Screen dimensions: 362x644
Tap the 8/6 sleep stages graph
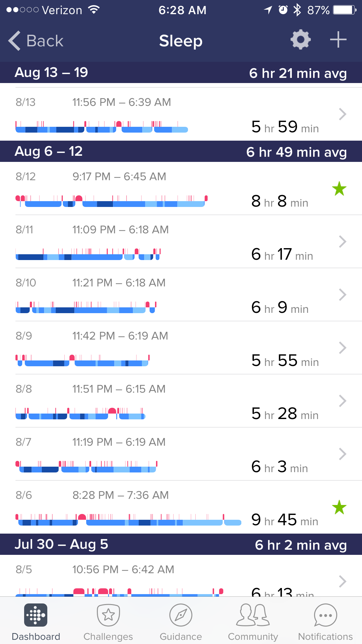[x=129, y=520]
